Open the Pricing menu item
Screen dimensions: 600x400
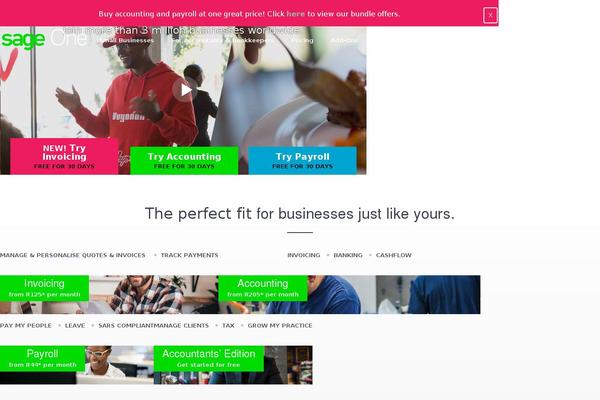[x=302, y=40]
